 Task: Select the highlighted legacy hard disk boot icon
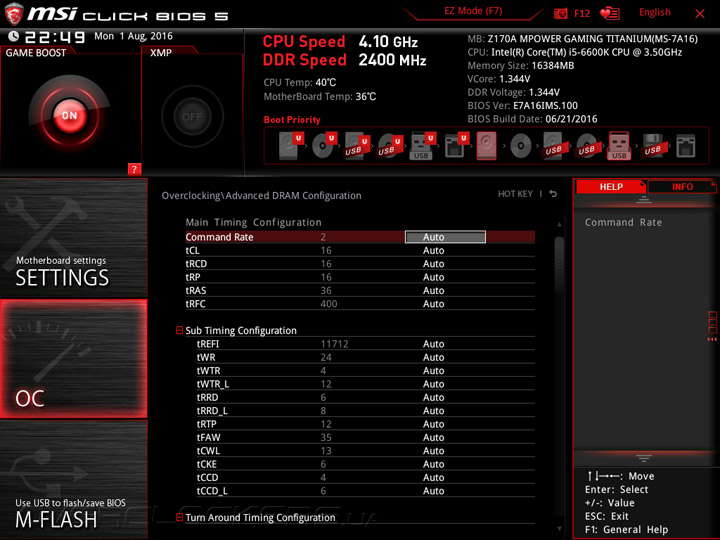486,146
